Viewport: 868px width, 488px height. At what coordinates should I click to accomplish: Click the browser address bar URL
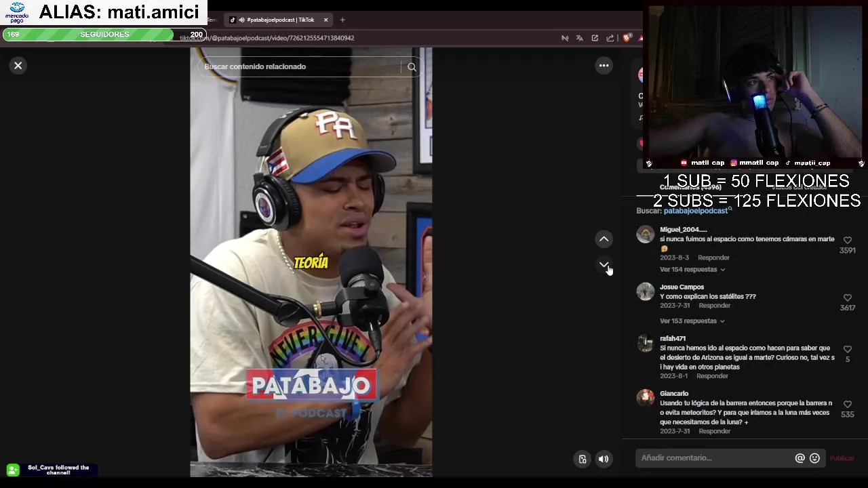[x=267, y=38]
